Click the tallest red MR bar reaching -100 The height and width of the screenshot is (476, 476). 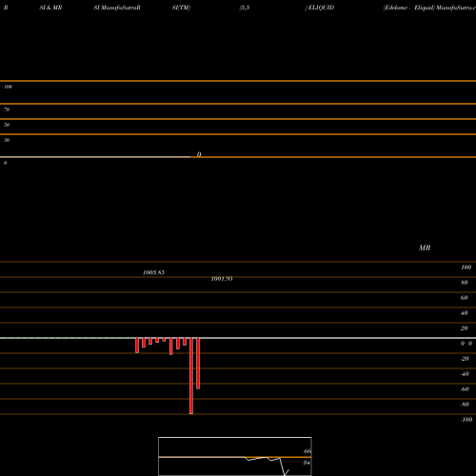191,376
